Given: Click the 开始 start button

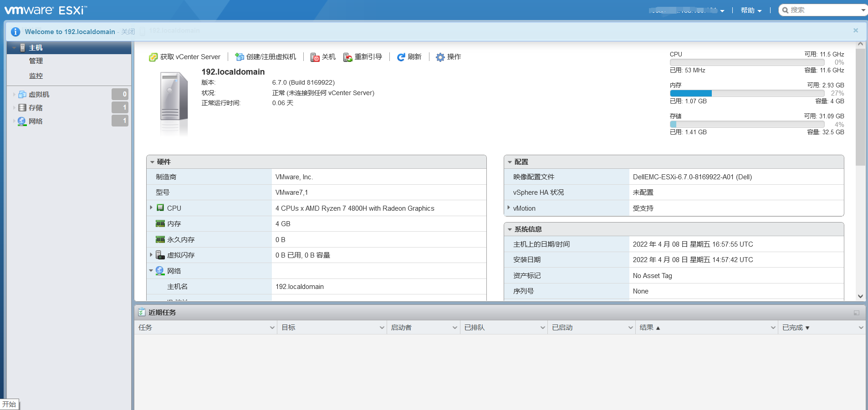Looking at the screenshot, I should 9,404.
